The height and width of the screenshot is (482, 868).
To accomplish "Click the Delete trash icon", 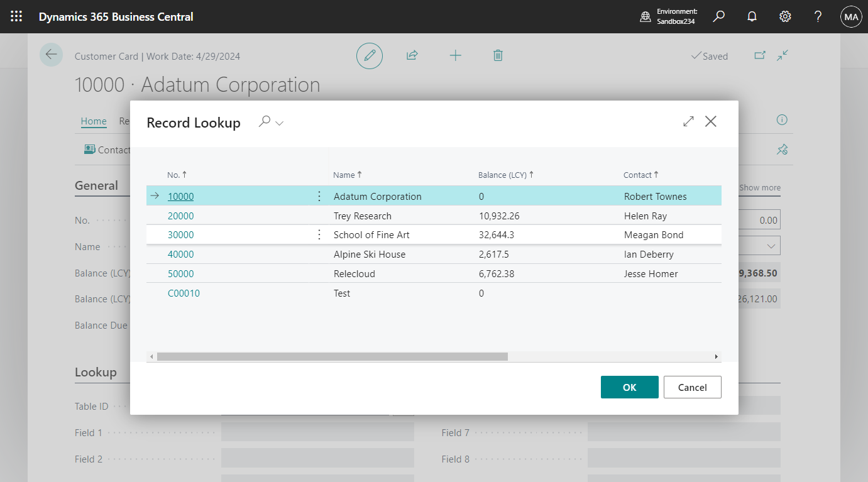I will 498,55.
